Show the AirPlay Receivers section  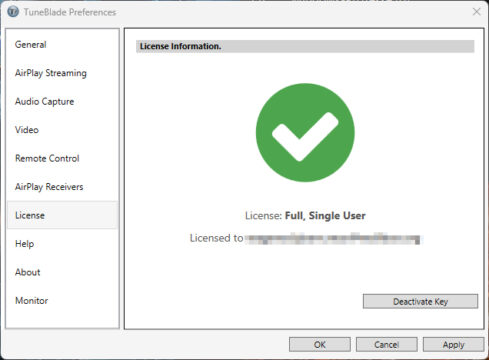coord(62,187)
